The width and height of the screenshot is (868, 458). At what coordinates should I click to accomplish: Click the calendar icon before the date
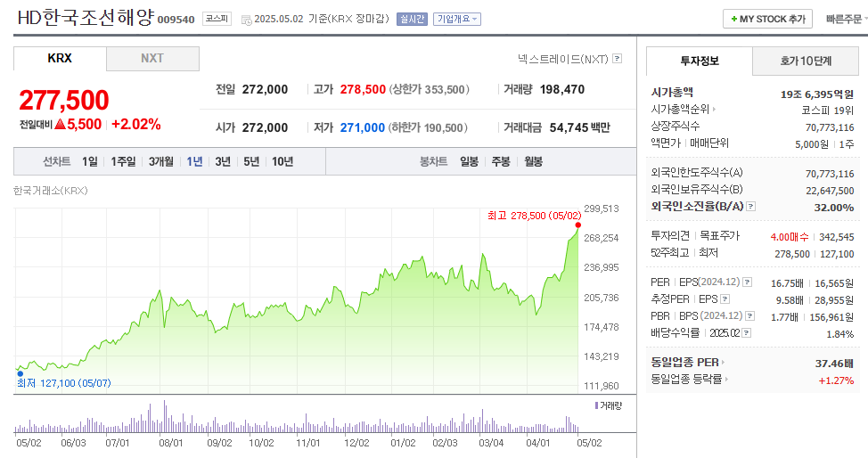[246, 20]
